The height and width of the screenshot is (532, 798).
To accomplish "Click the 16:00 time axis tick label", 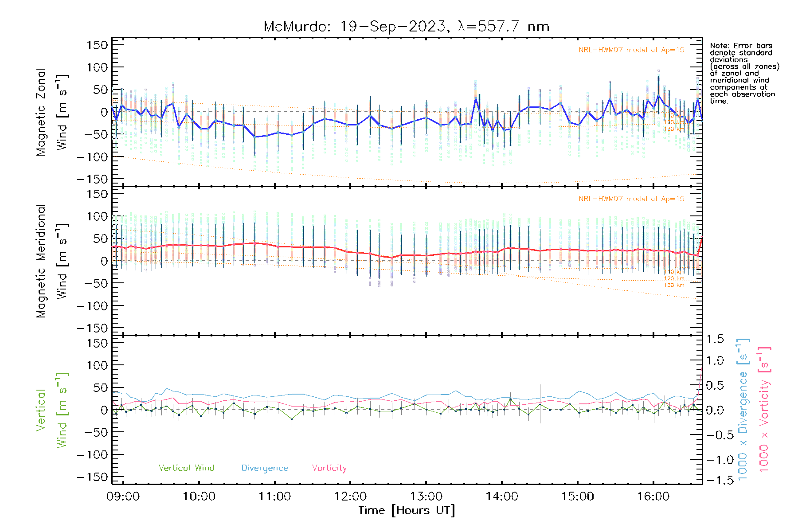I will (x=653, y=497).
